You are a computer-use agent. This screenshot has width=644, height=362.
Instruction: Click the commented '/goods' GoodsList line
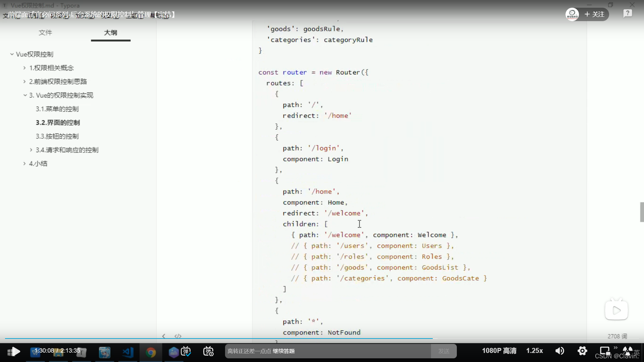pyautogui.click(x=381, y=267)
